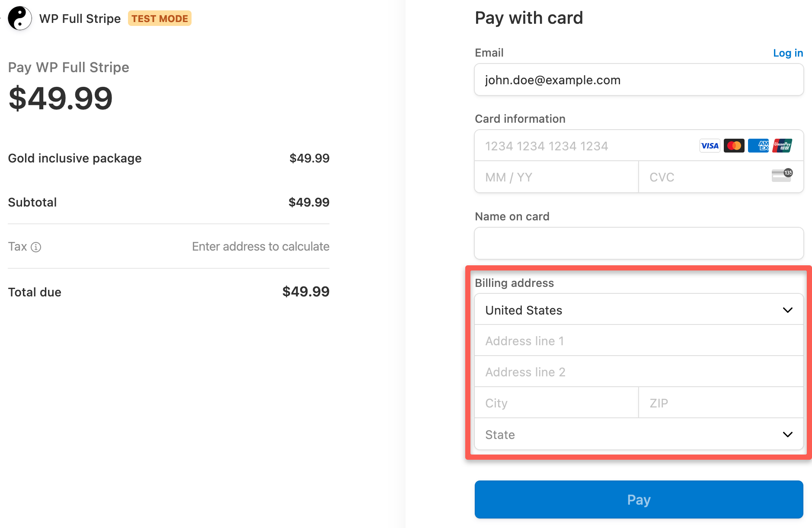Click the UnionPay card brand icon
This screenshot has height=528, width=812.
783,146
